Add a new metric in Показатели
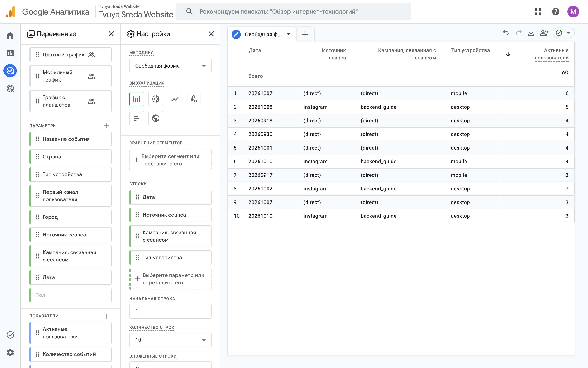 click(x=106, y=316)
